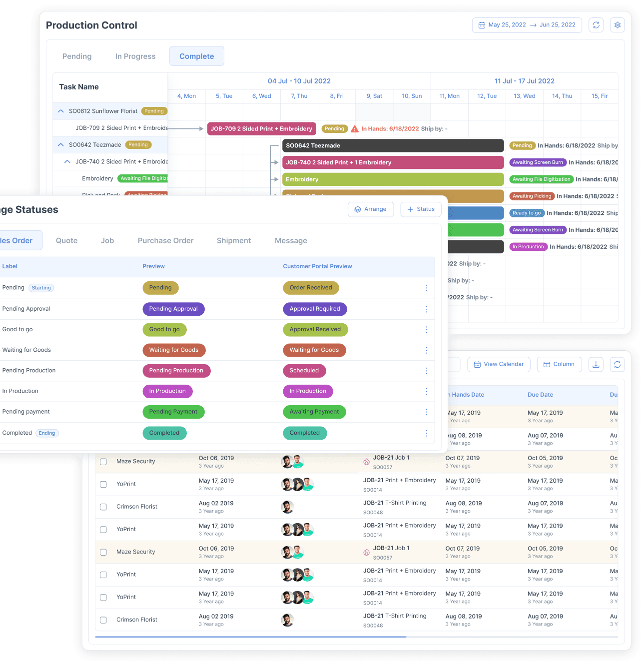Open the Purchase Order statuses tab

point(165,241)
